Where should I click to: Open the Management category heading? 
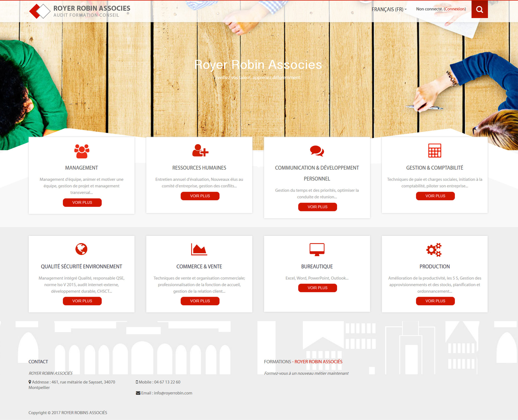[81, 168]
